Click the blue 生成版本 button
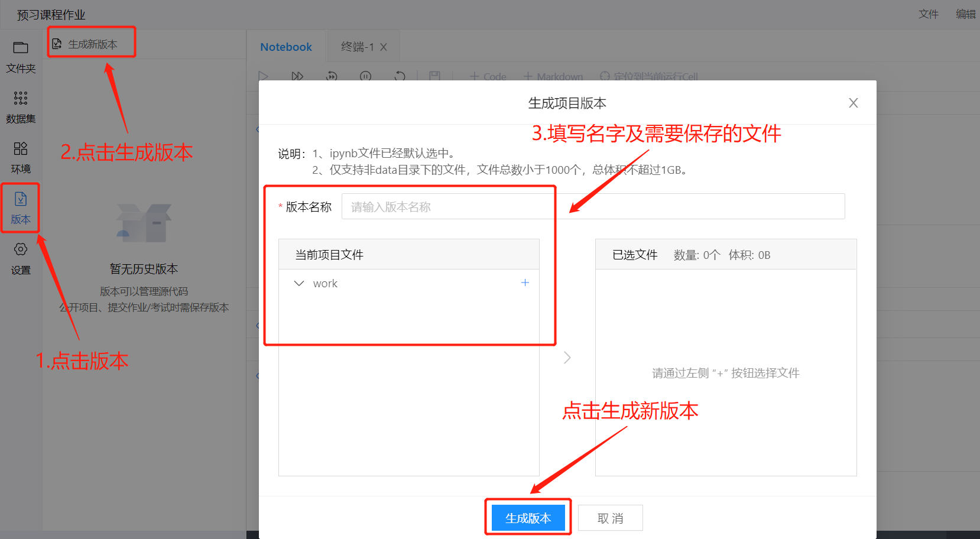Image resolution: width=980 pixels, height=539 pixels. 528,517
